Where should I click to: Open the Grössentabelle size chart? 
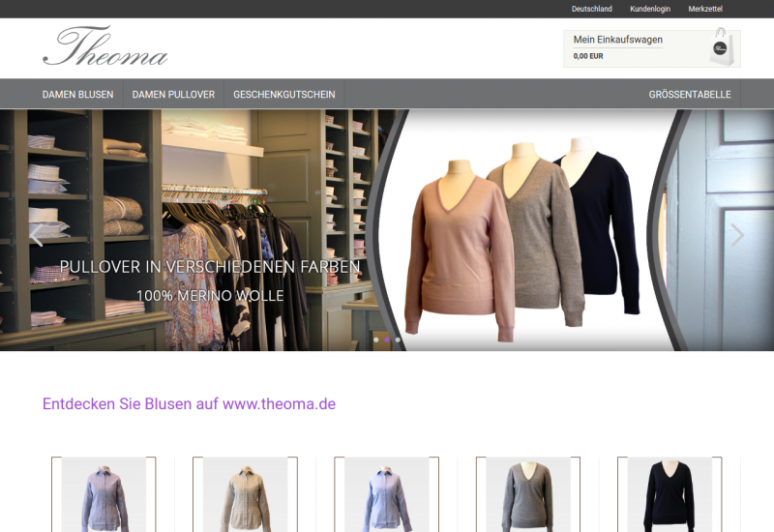click(689, 95)
